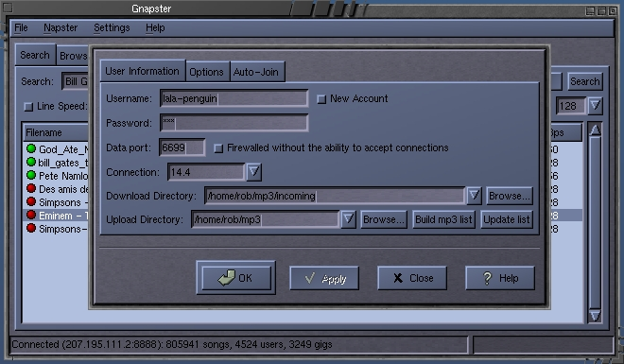624x364 pixels.
Task: Click the Download Directory path field
Action: click(335, 196)
